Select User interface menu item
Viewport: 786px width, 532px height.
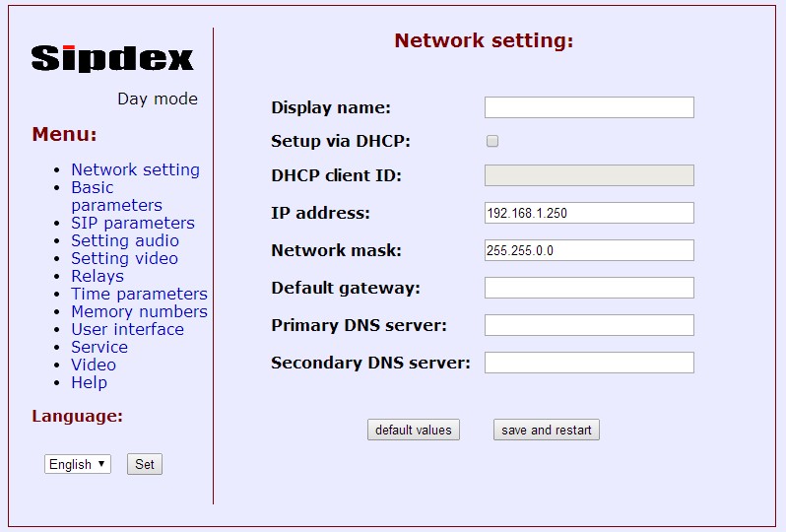(127, 329)
